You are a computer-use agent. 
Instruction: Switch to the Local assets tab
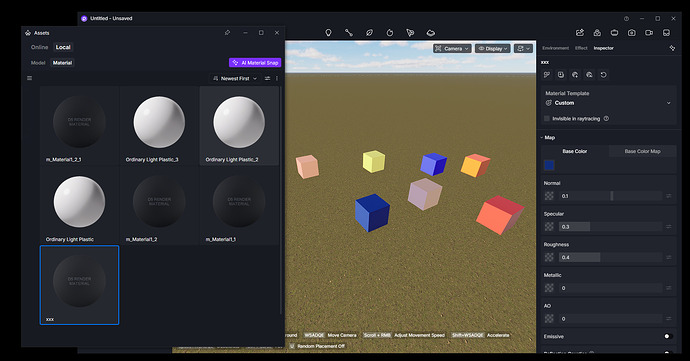(63, 47)
